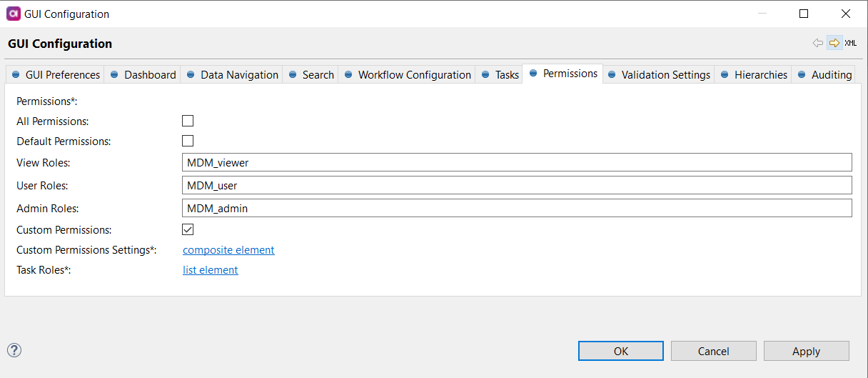Click the GUI Configuration app icon in title bar
Image resolution: width=868 pixels, height=378 pixels.
[13, 14]
